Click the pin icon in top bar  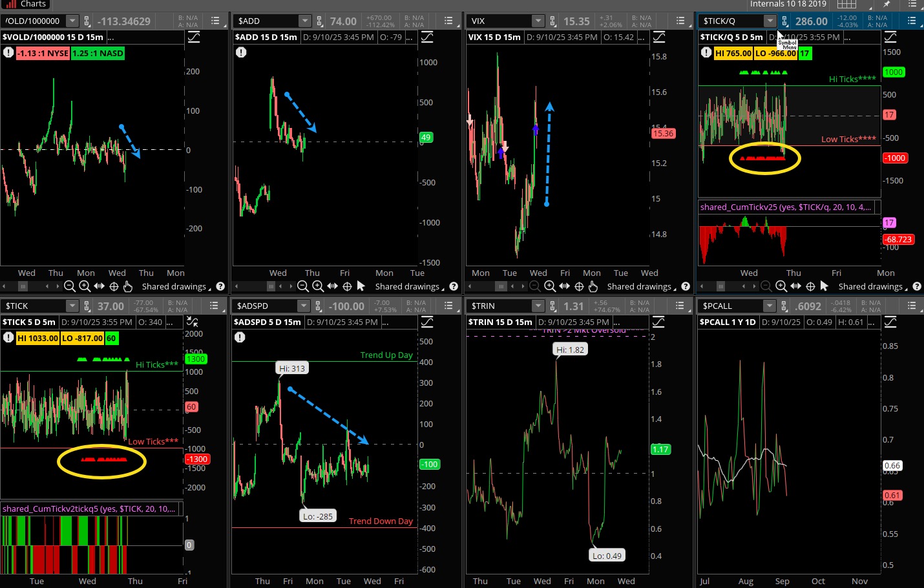coord(887,5)
